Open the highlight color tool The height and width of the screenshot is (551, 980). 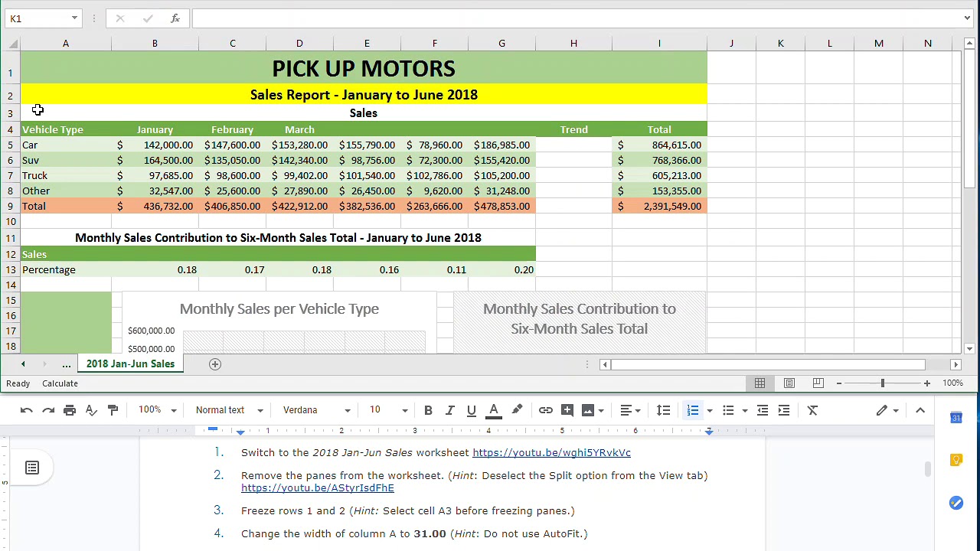coord(517,410)
